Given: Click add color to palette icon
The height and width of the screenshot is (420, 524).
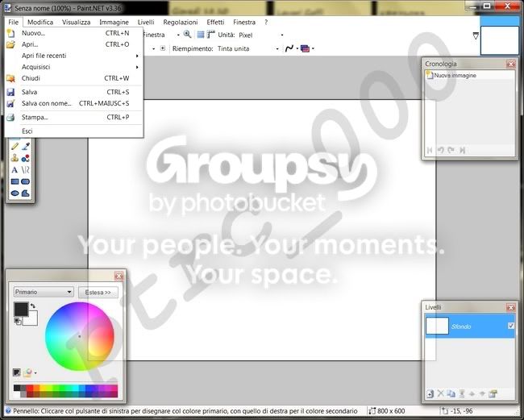Looking at the screenshot, I should coord(16,372).
